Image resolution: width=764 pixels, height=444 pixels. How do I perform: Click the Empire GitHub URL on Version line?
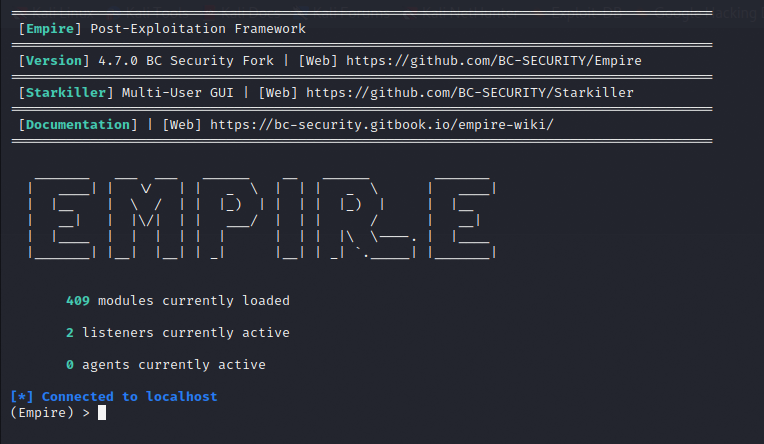pos(494,61)
